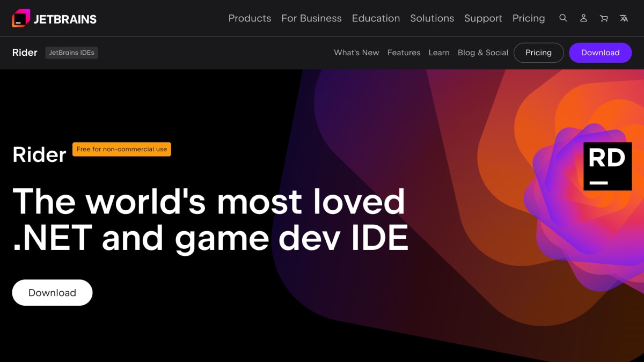Open the Support menu

coord(483,18)
